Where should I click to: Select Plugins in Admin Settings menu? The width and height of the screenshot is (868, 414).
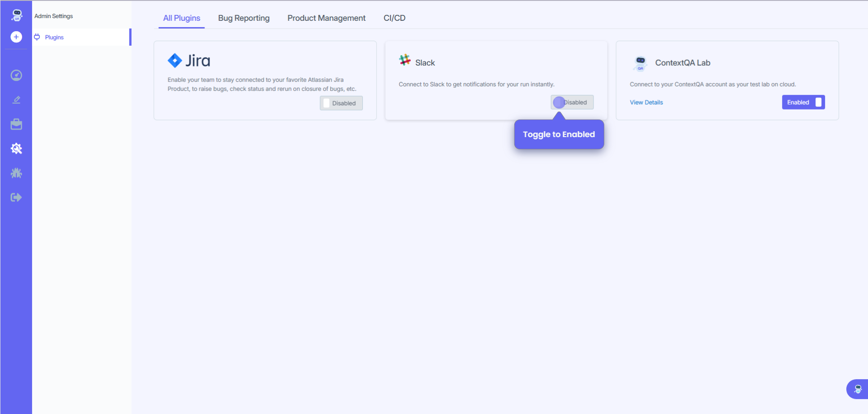[x=54, y=37]
